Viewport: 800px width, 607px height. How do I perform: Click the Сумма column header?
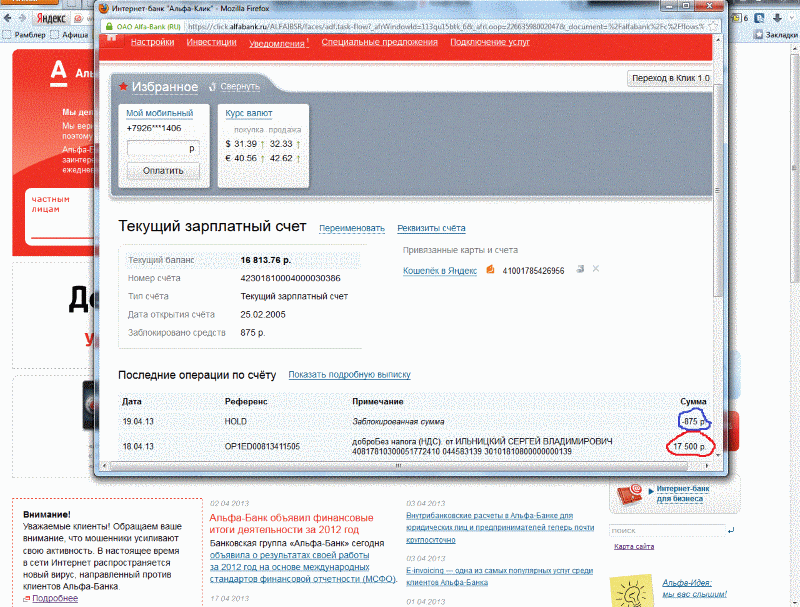[x=693, y=401]
